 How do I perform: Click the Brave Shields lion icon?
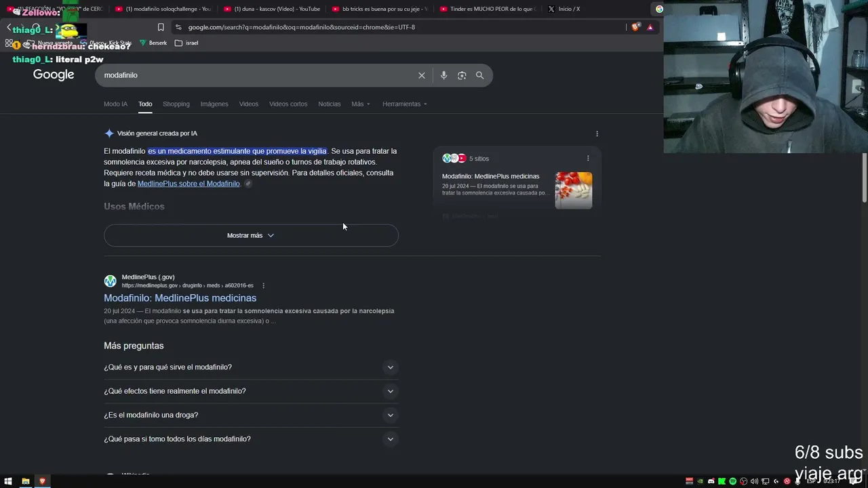pos(635,27)
